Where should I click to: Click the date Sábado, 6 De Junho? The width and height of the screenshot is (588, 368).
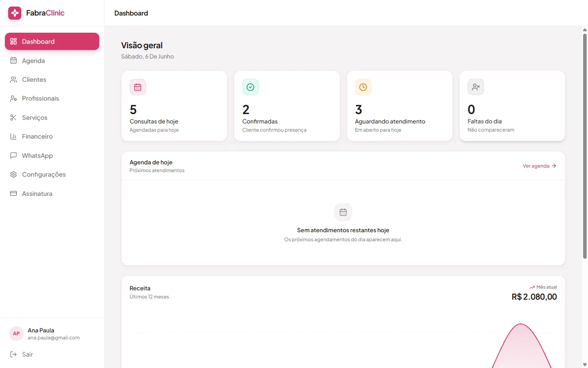pyautogui.click(x=147, y=56)
